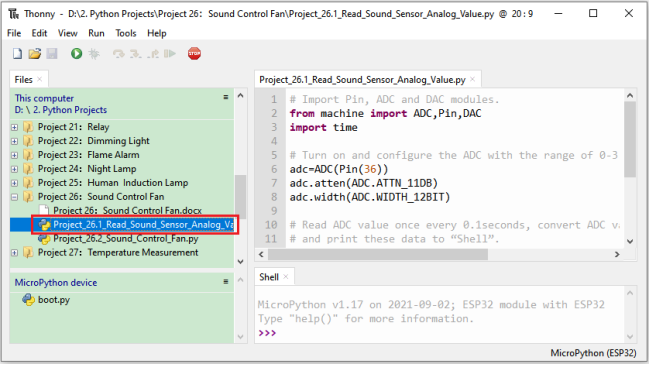The image size is (650, 365).
Task: Click the Step over icon
Action: [119, 54]
